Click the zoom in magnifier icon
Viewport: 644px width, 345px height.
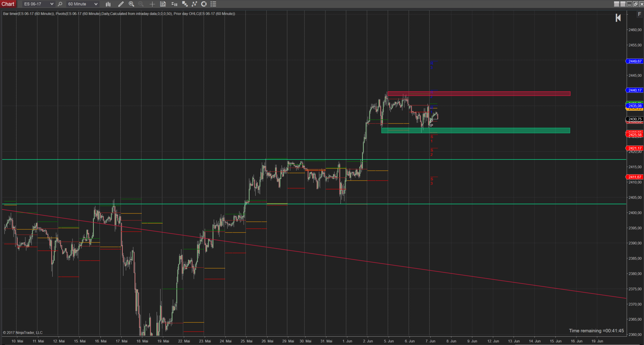[131, 4]
